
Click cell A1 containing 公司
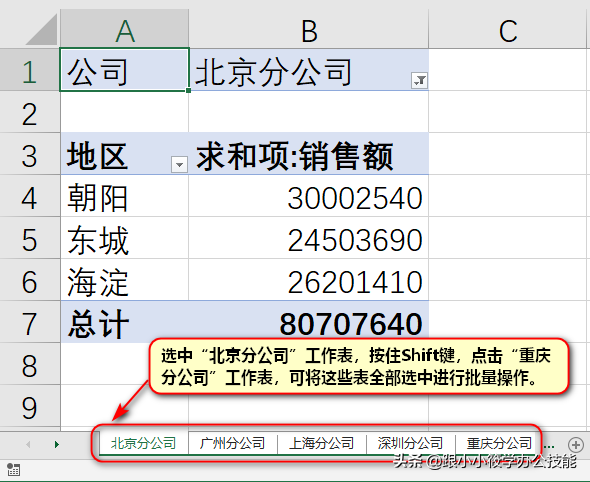125,70
